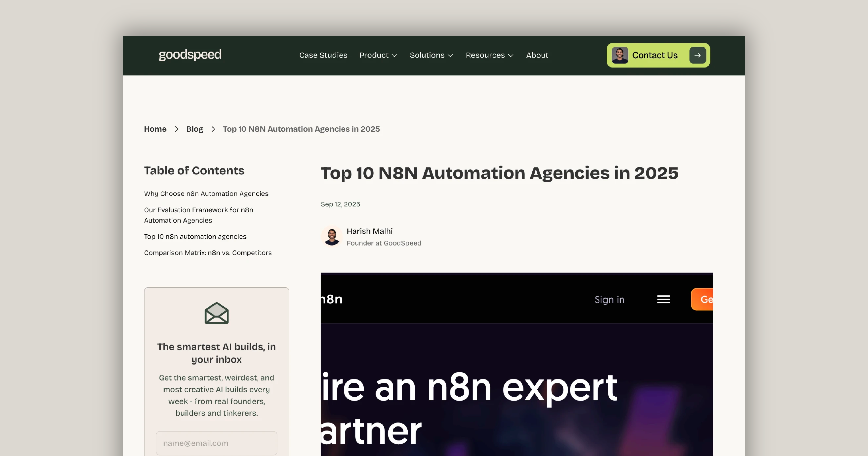Click the avatar in the Contact Us button
868x456 pixels.
click(x=620, y=55)
